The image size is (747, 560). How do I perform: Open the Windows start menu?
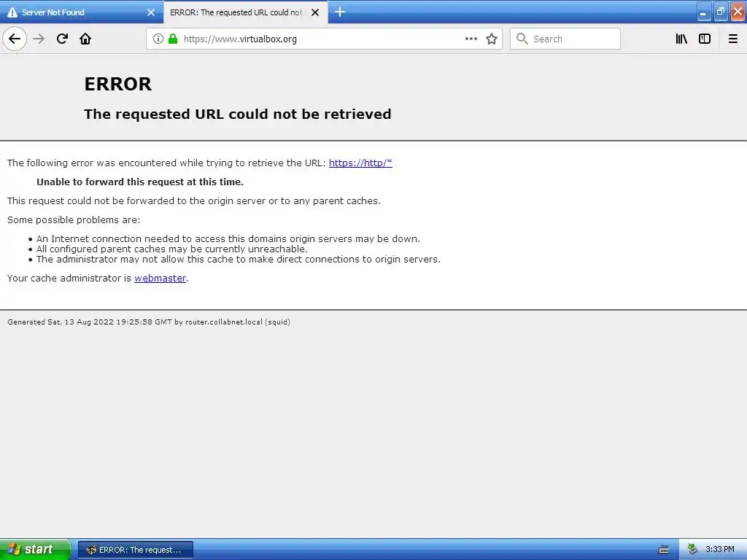coord(35,549)
